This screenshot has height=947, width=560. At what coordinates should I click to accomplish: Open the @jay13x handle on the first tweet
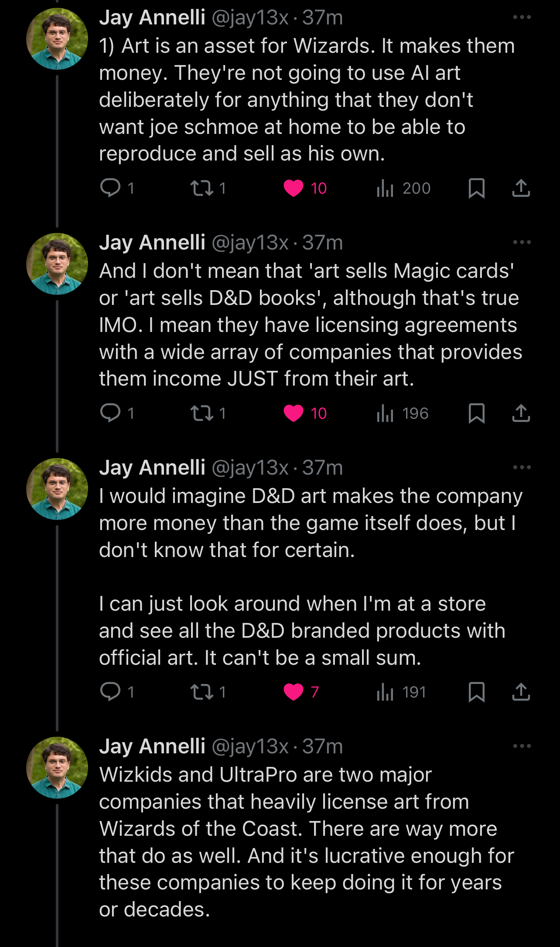click(250, 18)
